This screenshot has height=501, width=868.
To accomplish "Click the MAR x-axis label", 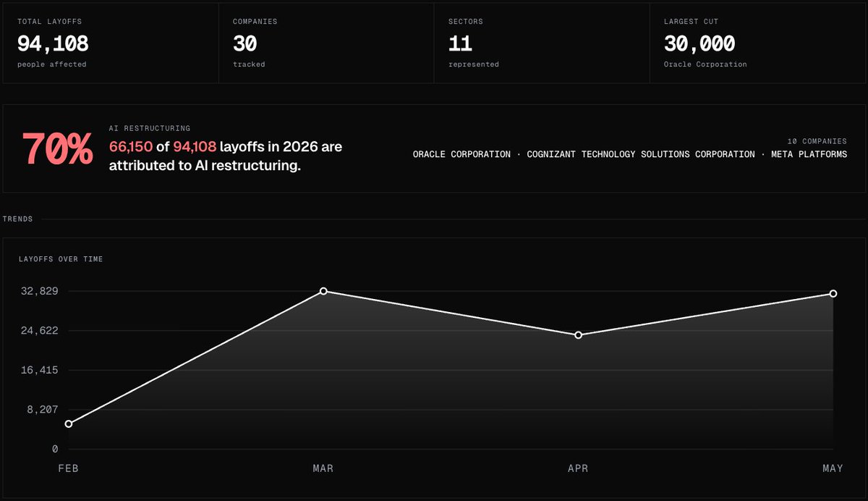I will [x=323, y=468].
